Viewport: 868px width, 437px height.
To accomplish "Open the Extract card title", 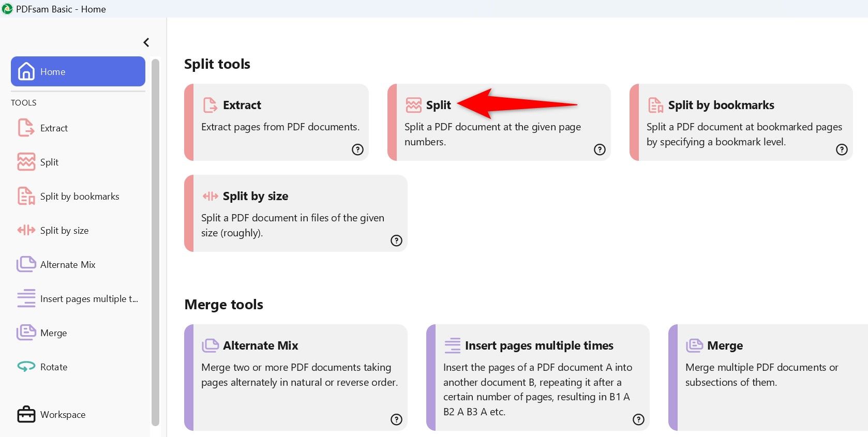I will coord(242,105).
